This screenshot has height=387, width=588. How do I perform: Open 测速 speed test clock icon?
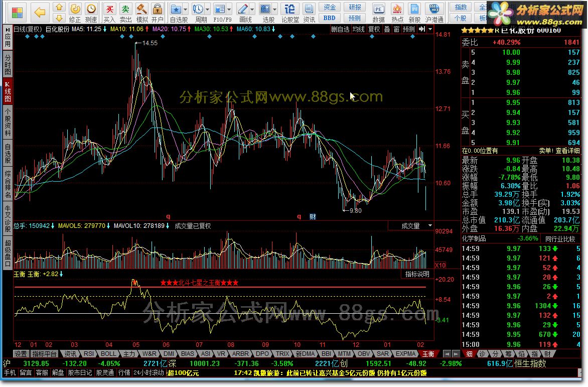click(91, 13)
